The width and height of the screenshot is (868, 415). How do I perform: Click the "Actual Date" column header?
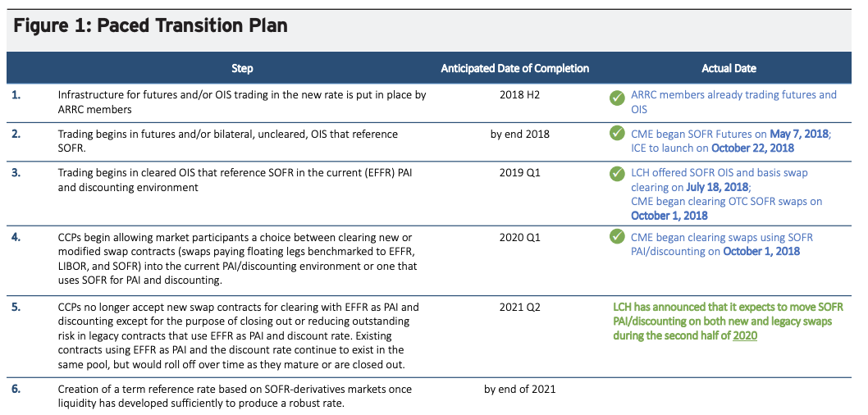tap(729, 68)
